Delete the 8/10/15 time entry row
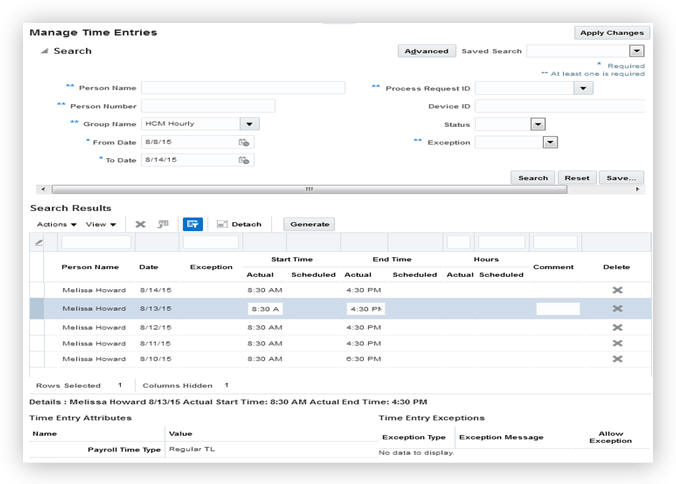The width and height of the screenshot is (676, 484). click(617, 359)
